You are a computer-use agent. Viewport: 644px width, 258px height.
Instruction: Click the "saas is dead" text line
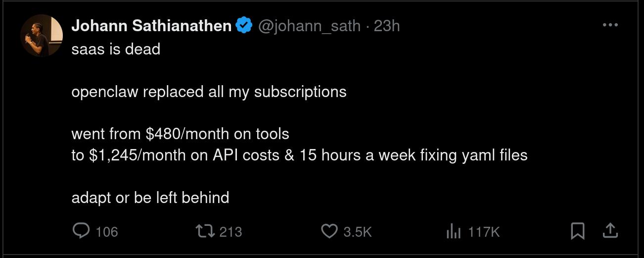point(116,49)
